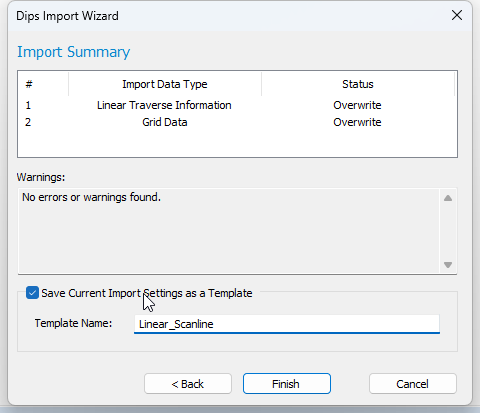The height and width of the screenshot is (413, 480).
Task: Click the # column header
Action: [x=43, y=84]
